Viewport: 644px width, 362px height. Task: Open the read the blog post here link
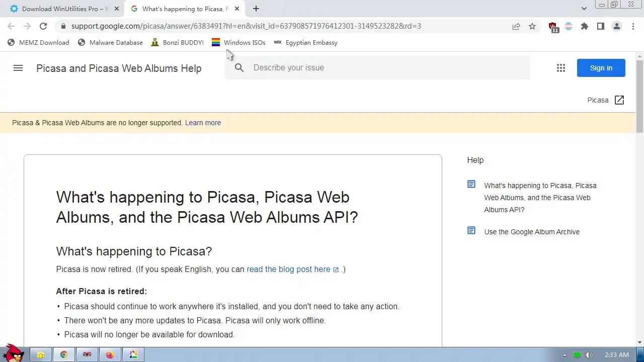pyautogui.click(x=293, y=269)
